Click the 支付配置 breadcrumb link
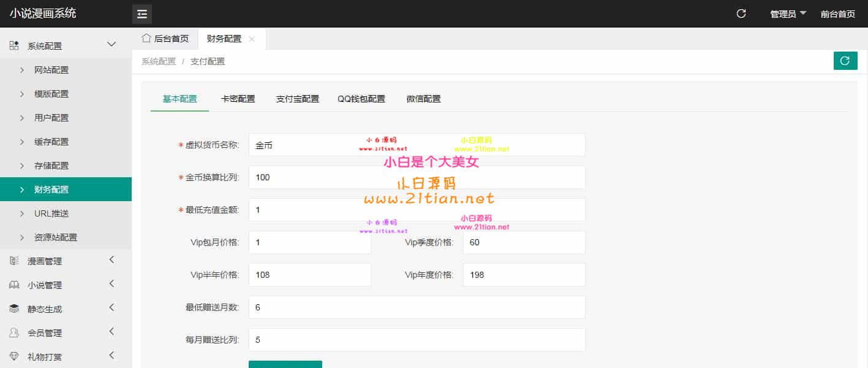The width and height of the screenshot is (868, 368). click(x=208, y=61)
